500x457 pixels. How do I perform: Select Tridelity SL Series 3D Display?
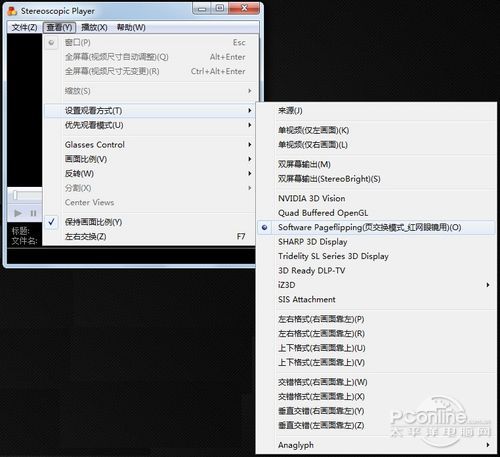point(376,256)
